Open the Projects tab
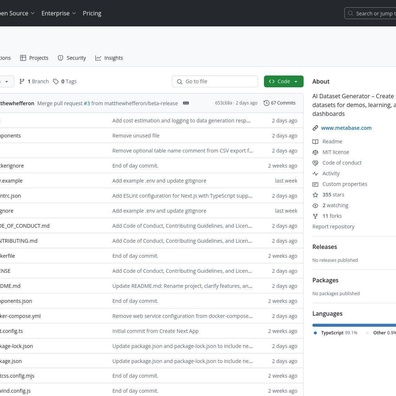The width and height of the screenshot is (396, 396). pyautogui.click(x=34, y=58)
